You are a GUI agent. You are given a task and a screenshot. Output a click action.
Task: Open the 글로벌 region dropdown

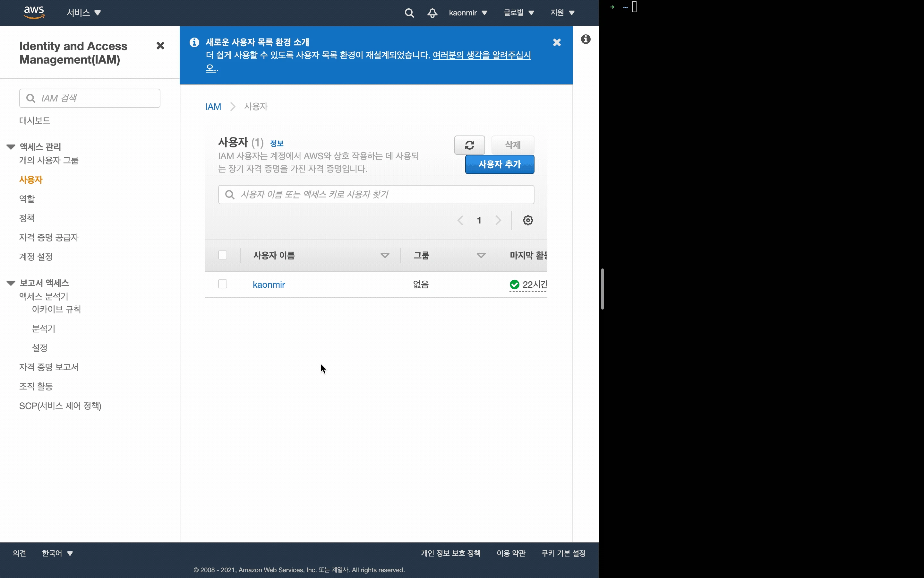tap(518, 13)
